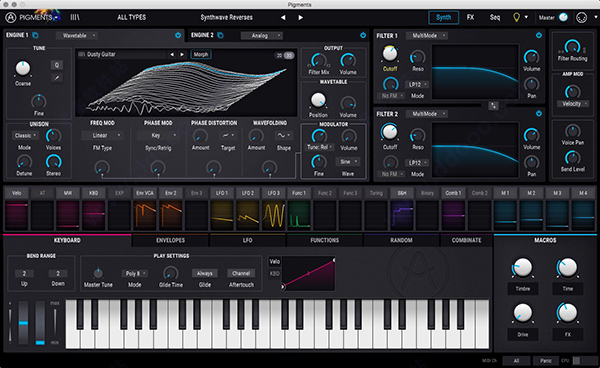Click the filter swap icon between filters

pos(493,106)
